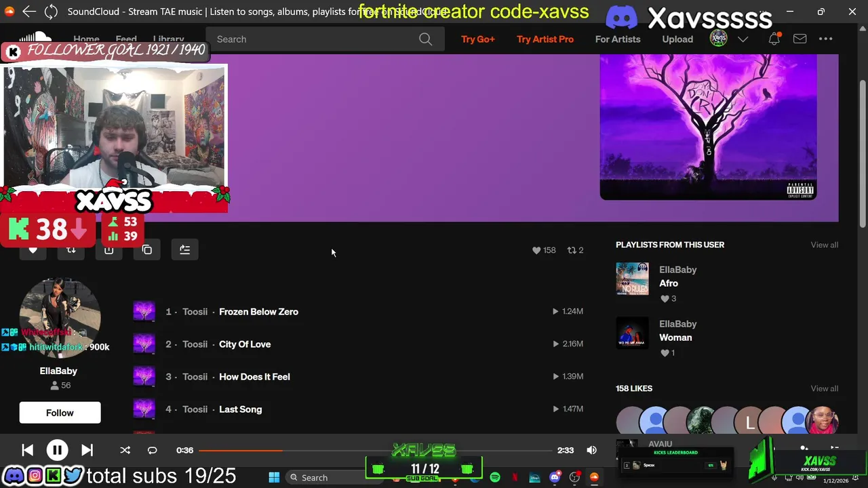Like the playlist with the heart button
Viewport: 868px width, 488px height.
point(33,250)
